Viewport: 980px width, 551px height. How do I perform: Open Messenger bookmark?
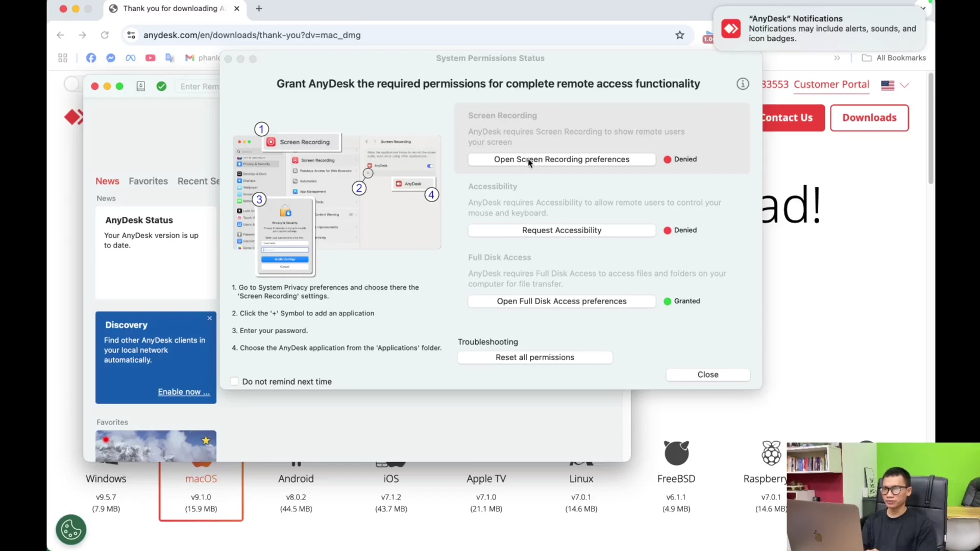111,58
